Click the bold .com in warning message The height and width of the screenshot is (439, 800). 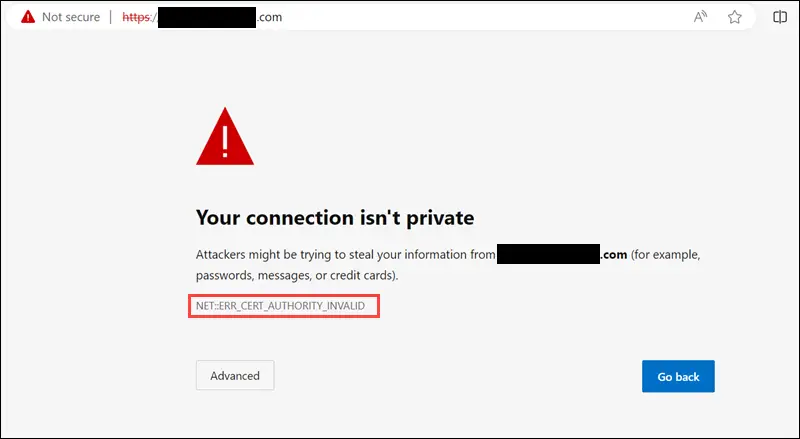[x=614, y=254]
